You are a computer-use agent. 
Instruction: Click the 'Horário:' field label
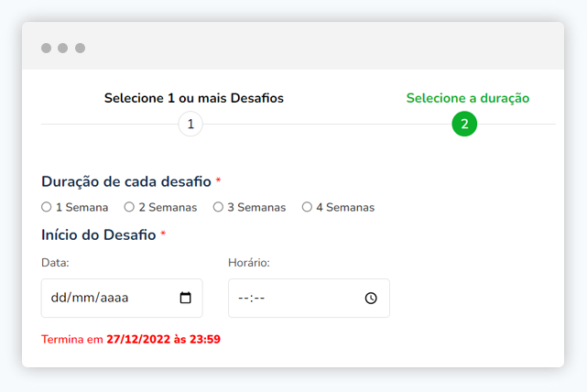click(249, 263)
